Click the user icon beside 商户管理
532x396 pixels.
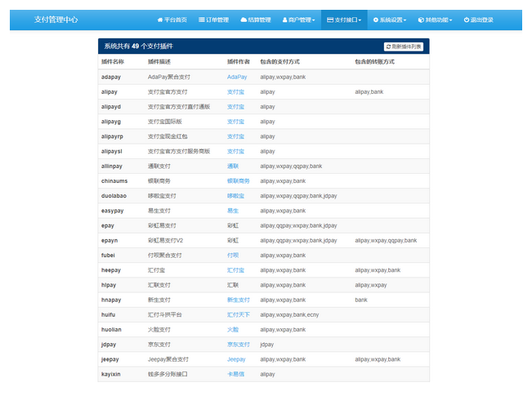[x=284, y=20]
